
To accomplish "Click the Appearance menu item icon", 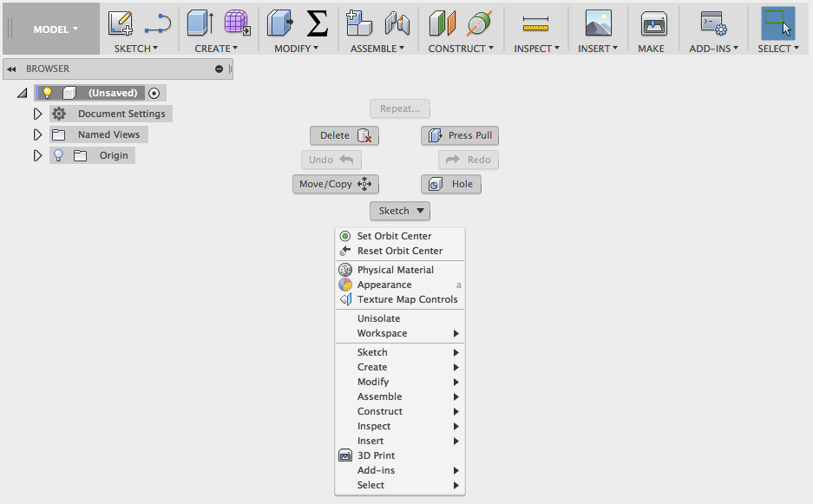I will 345,285.
